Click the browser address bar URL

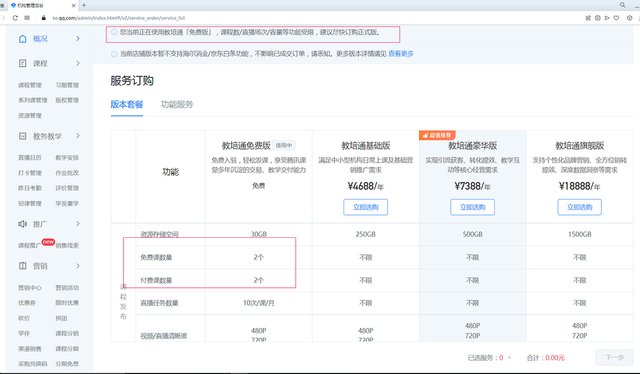(119, 18)
